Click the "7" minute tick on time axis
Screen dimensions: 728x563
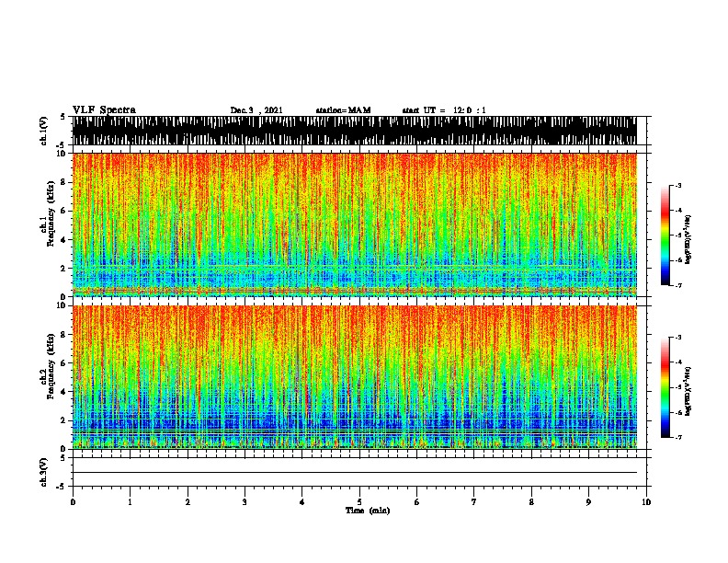(474, 501)
